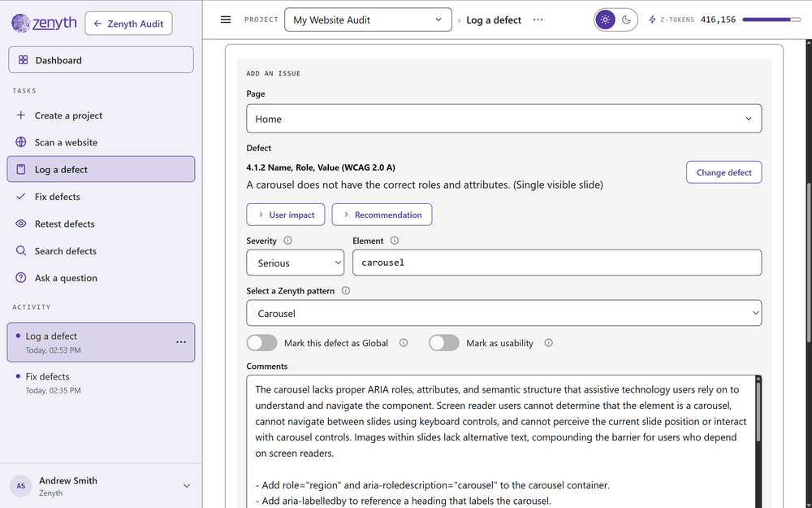
Task: Open Ask a question task
Action: pos(101,278)
